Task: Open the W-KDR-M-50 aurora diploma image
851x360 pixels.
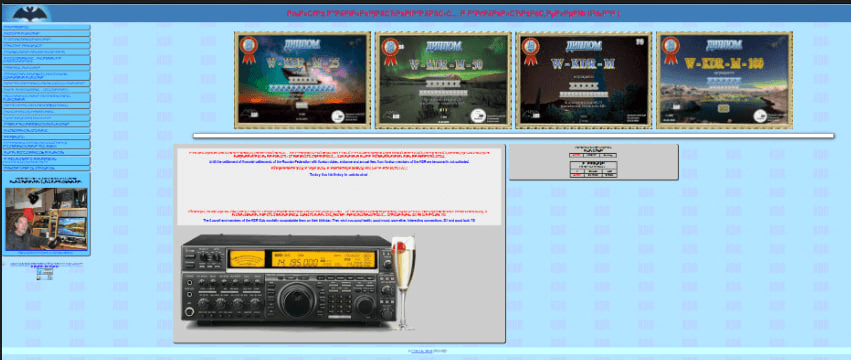Action: click(443, 80)
